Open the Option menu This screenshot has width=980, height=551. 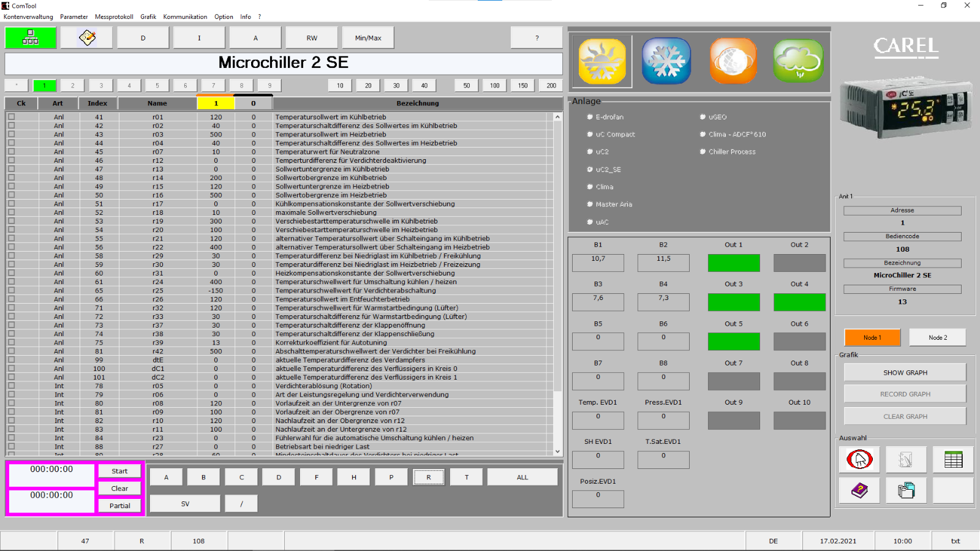tap(224, 17)
